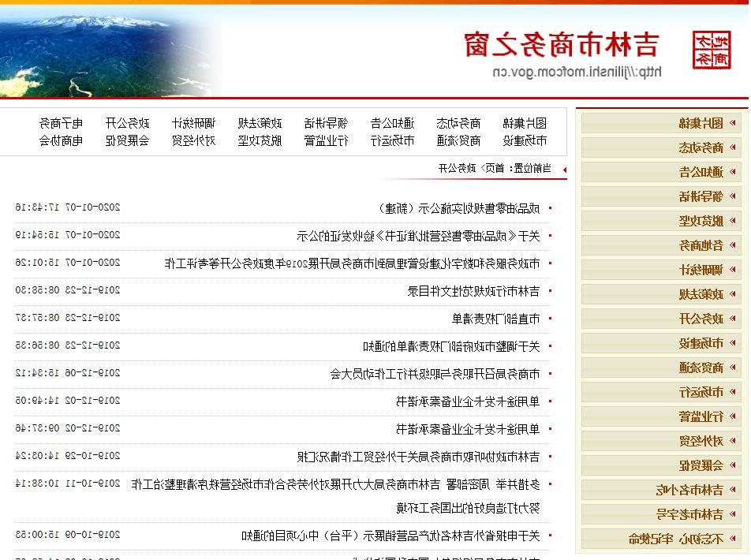Open 脱贫攻坚 in the top navigation

click(x=260, y=141)
